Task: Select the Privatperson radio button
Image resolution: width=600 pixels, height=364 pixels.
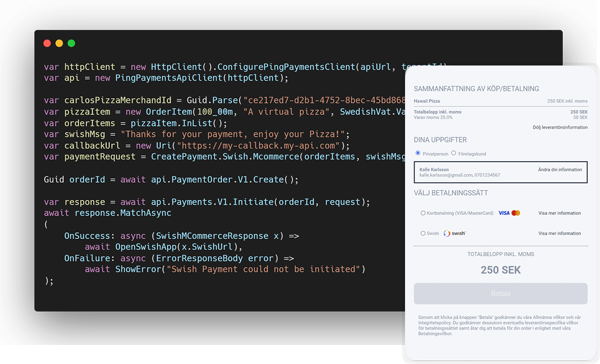Action: [418, 153]
